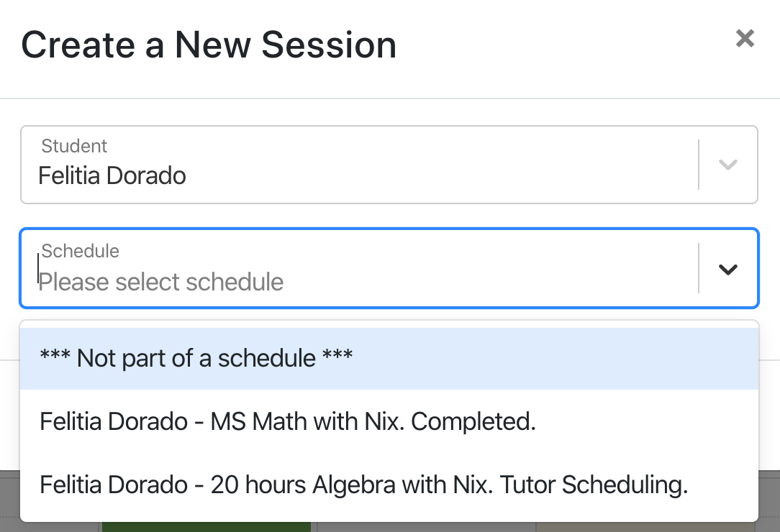
Task: Click the selected student name Felitia Dorado
Action: [112, 175]
